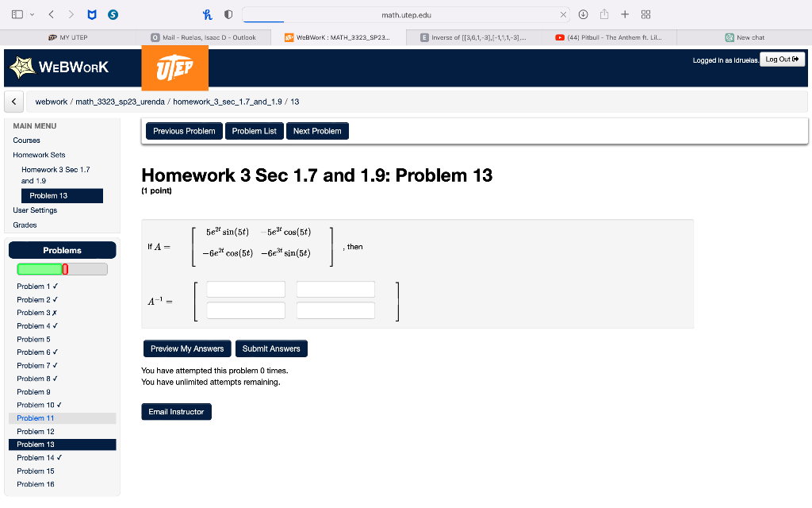Click top-right matrix entry field
Image resolution: width=812 pixels, height=508 pixels.
pos(335,289)
